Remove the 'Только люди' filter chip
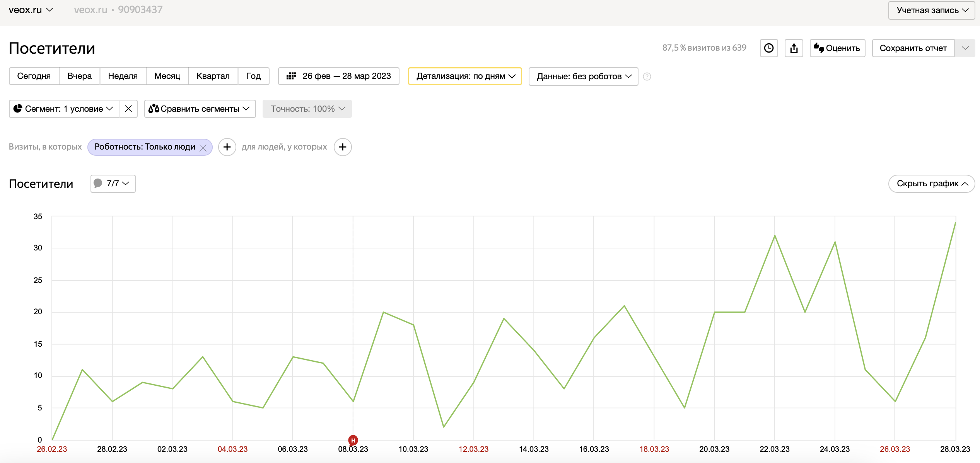Viewport: 980px width, 463px height. point(203,147)
